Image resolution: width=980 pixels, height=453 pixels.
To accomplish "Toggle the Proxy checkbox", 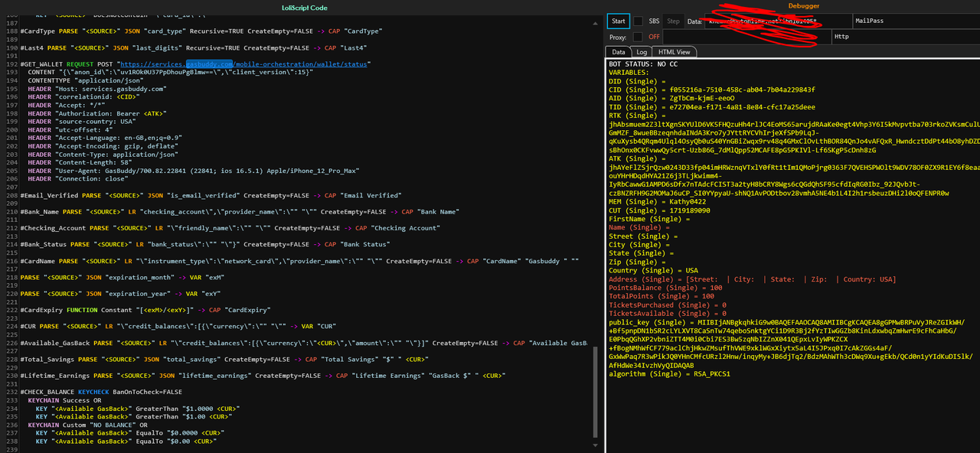I will tap(638, 37).
